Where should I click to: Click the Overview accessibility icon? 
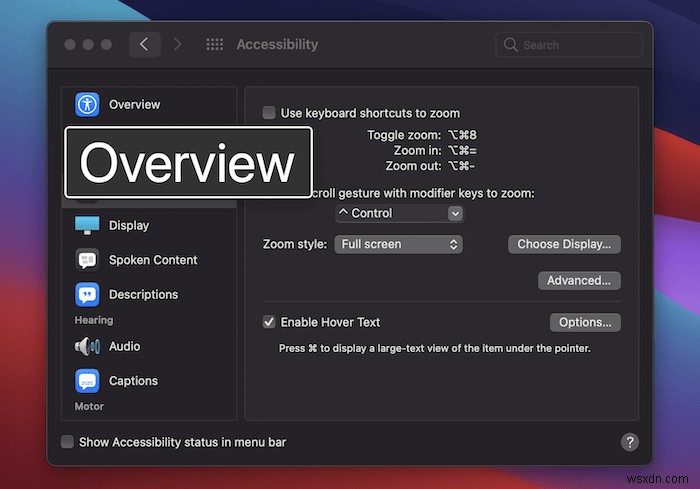click(x=87, y=104)
